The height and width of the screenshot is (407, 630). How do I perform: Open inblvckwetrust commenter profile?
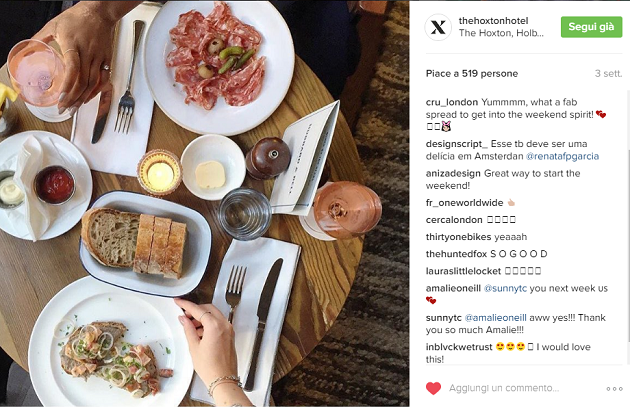pos(459,347)
